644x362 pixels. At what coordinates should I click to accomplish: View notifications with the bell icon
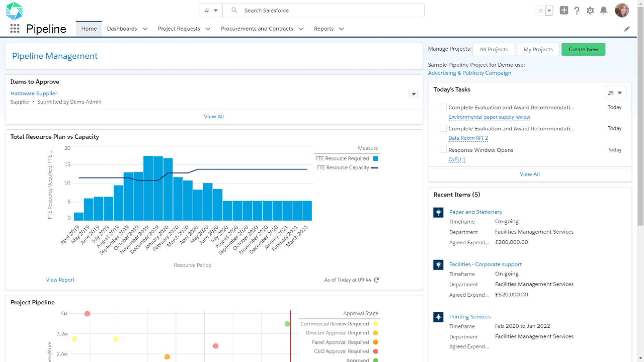click(604, 10)
